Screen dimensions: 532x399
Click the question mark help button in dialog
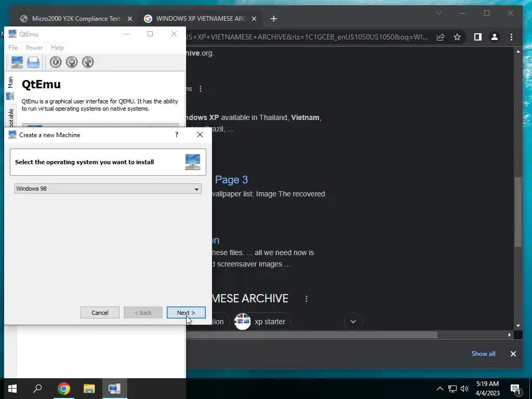click(x=177, y=135)
